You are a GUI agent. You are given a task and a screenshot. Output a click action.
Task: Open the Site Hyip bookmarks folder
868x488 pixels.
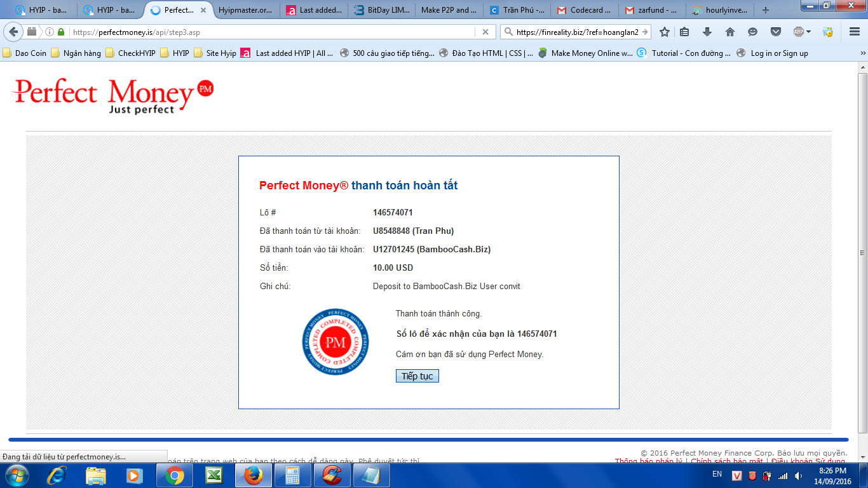(215, 53)
